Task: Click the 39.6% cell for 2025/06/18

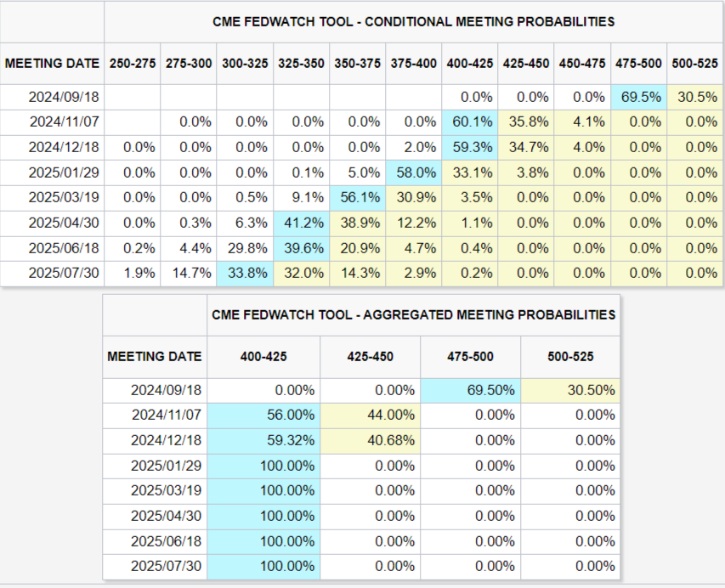Action: click(x=301, y=248)
